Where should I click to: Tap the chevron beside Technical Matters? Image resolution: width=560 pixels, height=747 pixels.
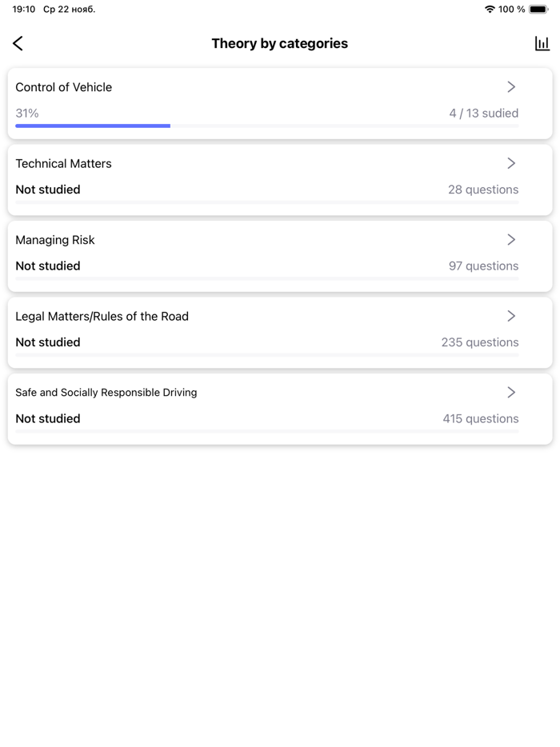(x=511, y=163)
